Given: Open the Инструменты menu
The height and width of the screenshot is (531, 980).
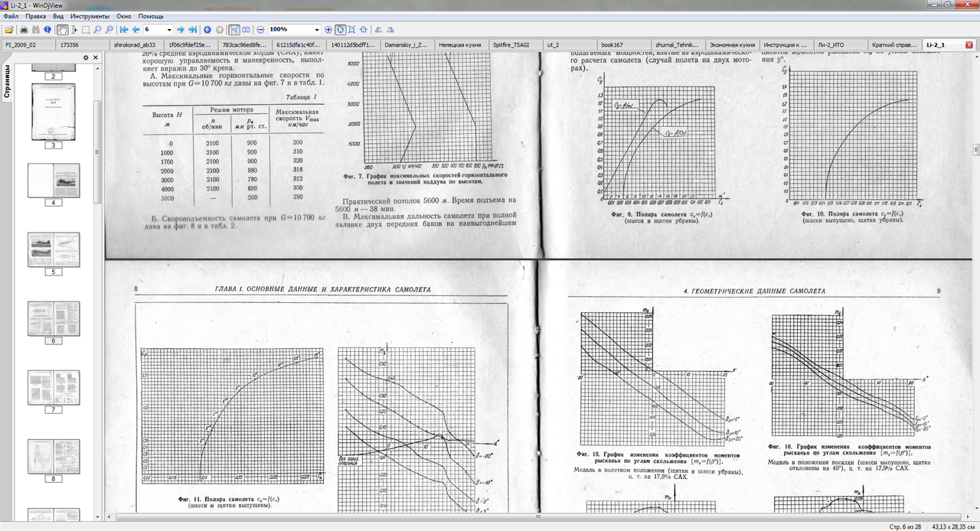Looking at the screenshot, I should point(90,15).
